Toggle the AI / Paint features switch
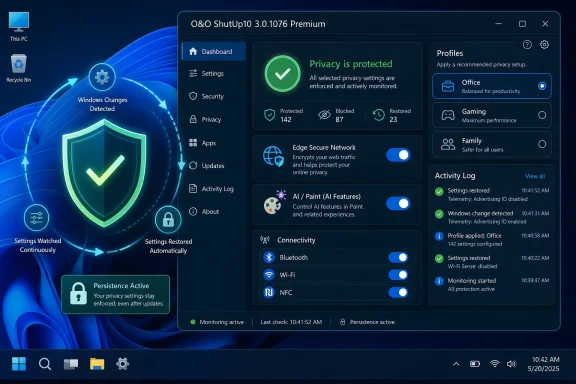This screenshot has width=576, height=384. (398, 203)
